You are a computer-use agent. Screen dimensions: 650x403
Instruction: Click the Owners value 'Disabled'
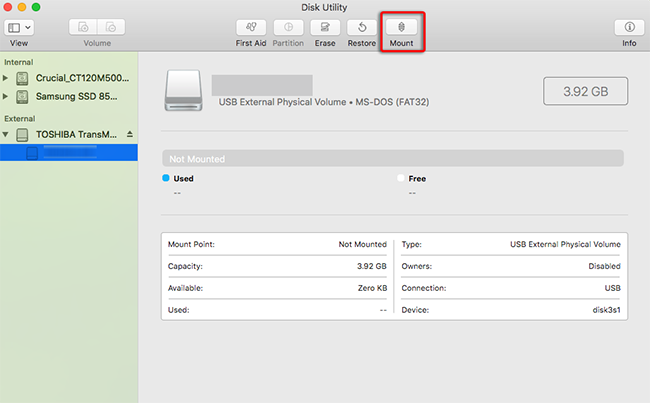point(604,266)
